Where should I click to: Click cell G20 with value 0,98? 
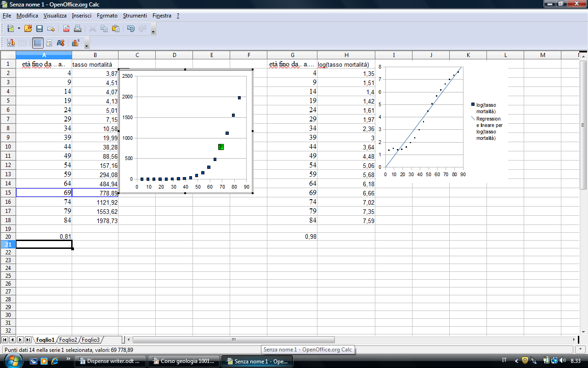tap(292, 236)
